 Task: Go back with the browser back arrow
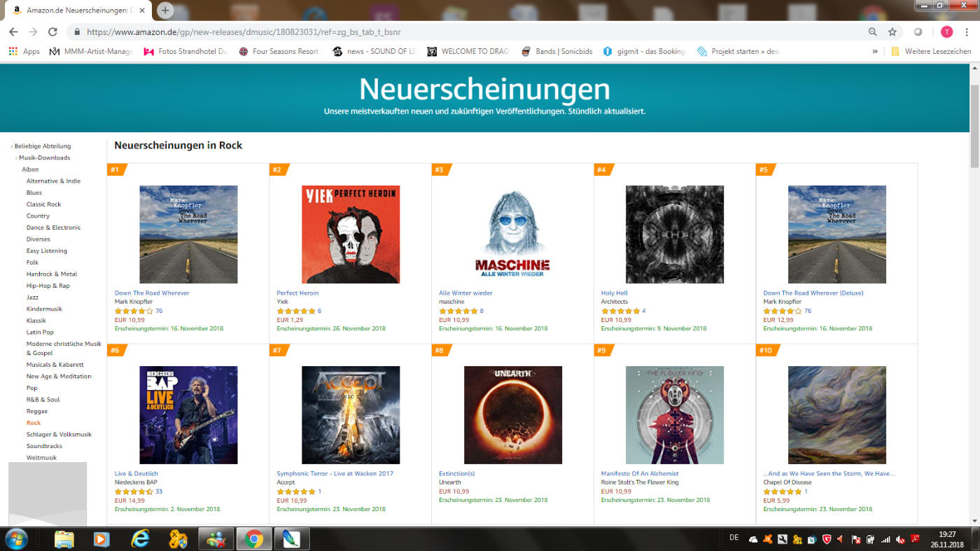pyautogui.click(x=13, y=32)
